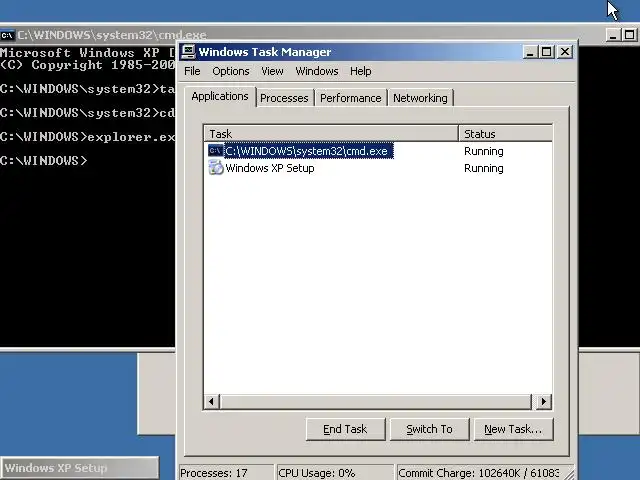Sort by the Task column header

[x=331, y=133]
